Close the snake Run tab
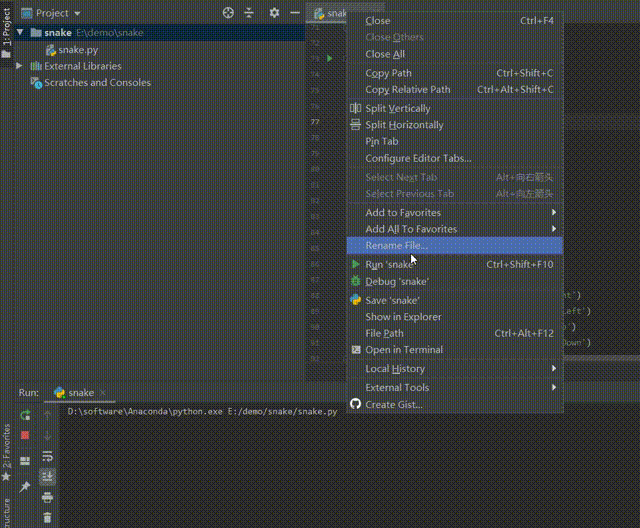640x528 pixels. pos(102,393)
